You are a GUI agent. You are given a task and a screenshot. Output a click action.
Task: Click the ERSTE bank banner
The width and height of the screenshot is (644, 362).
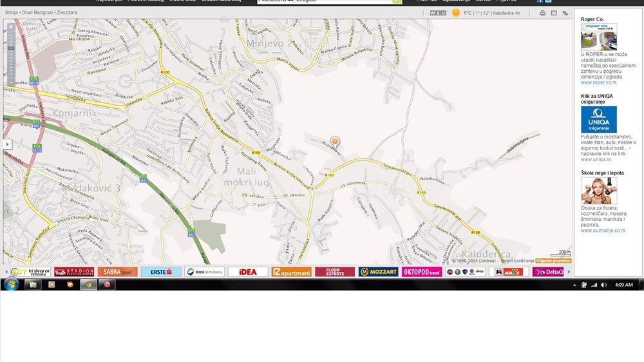pyautogui.click(x=161, y=272)
